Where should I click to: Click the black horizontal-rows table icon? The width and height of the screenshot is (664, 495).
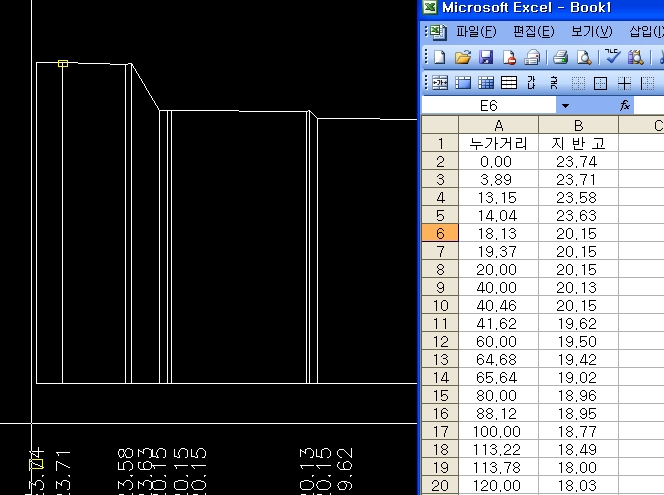[x=509, y=83]
